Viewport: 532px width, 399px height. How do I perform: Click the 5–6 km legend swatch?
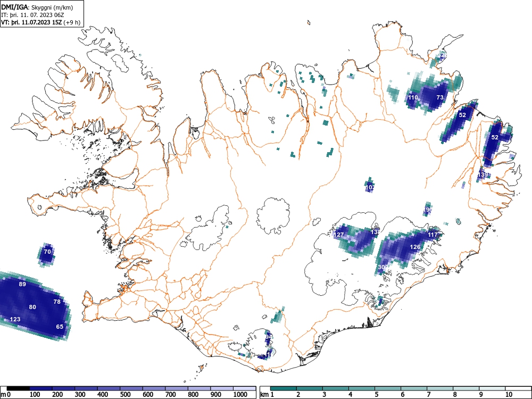tap(388, 388)
